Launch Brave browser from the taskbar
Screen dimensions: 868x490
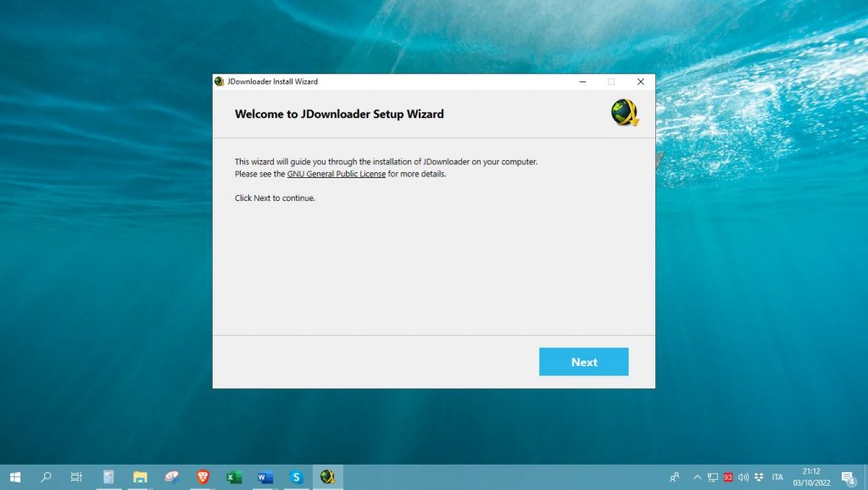click(203, 477)
